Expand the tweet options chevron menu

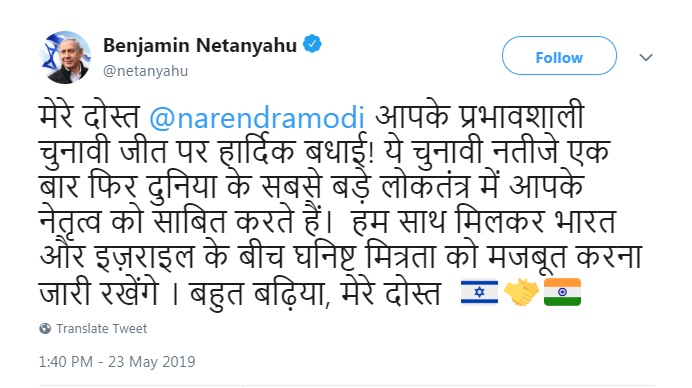(646, 57)
